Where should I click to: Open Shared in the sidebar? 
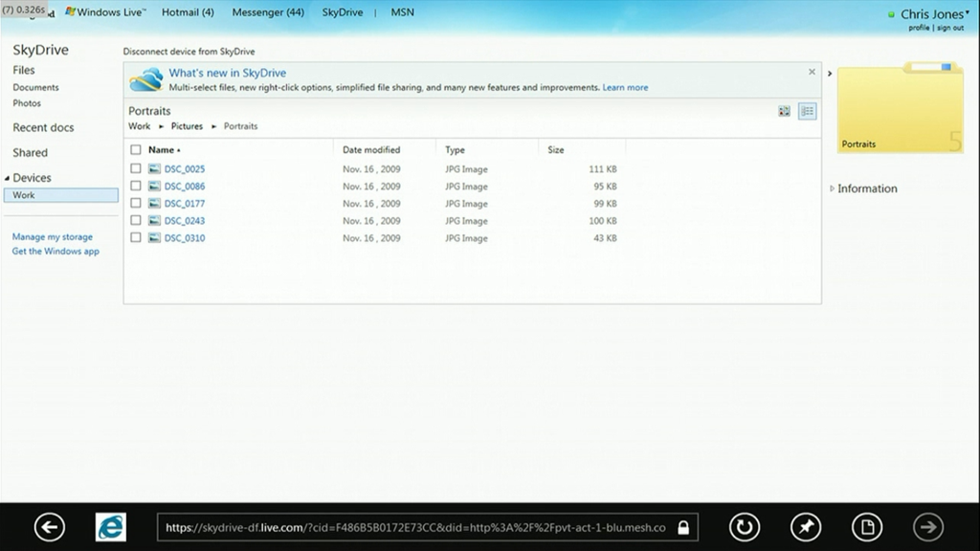pyautogui.click(x=30, y=152)
